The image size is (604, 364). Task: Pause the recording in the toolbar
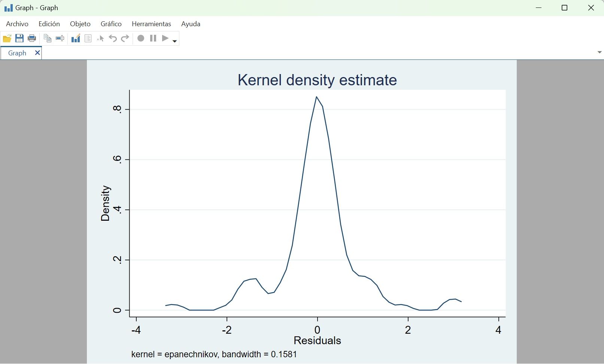click(x=153, y=39)
